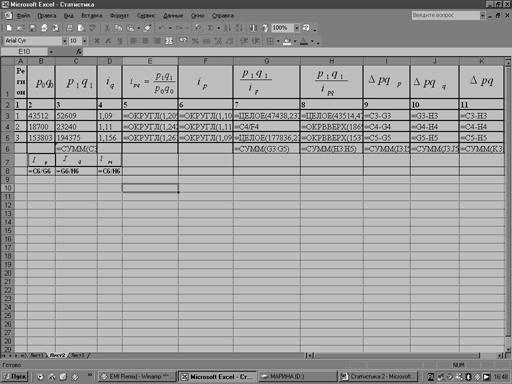Click the E10 Name Box field
The height and width of the screenshot is (384, 512).
click(24, 51)
